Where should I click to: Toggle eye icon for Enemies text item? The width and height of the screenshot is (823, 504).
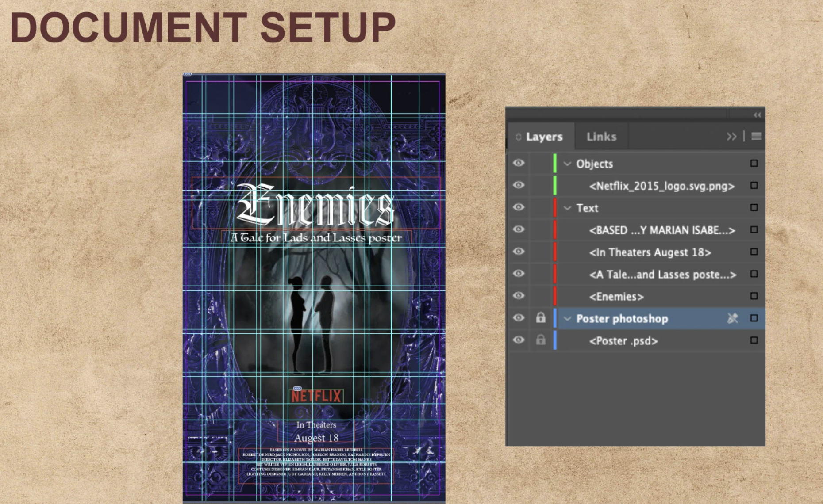pyautogui.click(x=519, y=296)
